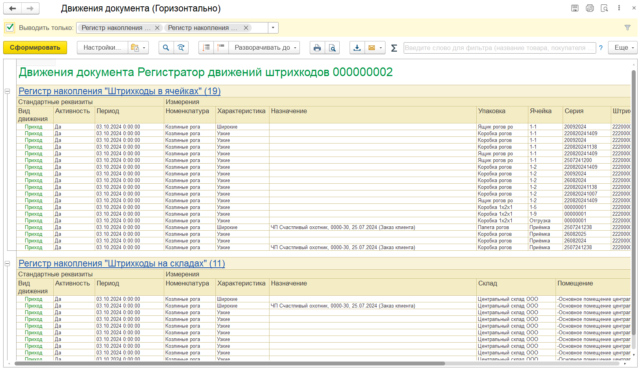
Task: Click the magnifier search icon
Action: (x=166, y=48)
